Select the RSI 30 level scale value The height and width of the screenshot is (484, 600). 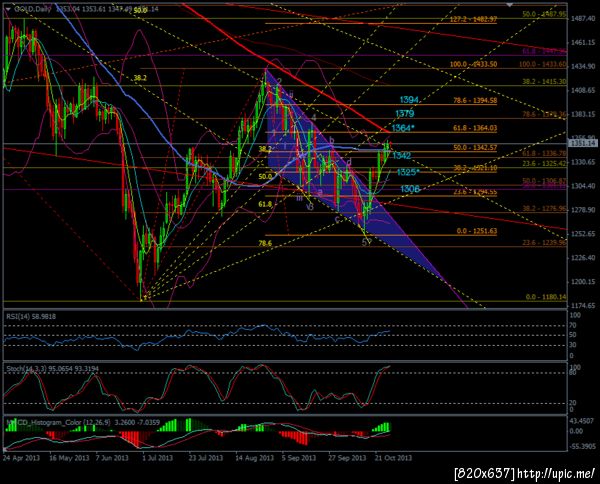(x=572, y=345)
